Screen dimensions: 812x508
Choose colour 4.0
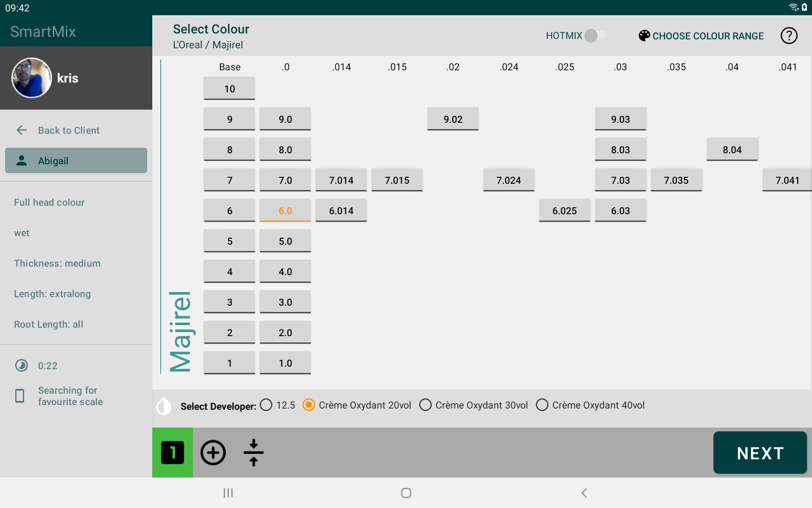coord(285,271)
